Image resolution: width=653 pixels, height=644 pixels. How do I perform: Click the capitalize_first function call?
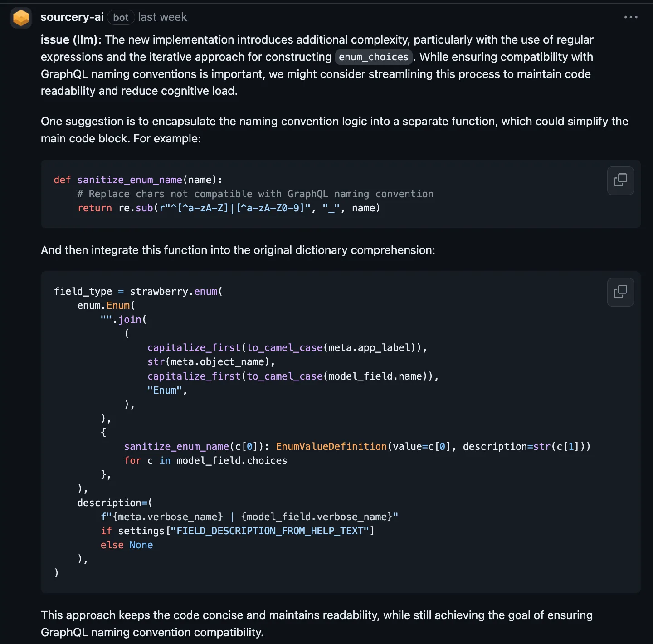(x=193, y=347)
